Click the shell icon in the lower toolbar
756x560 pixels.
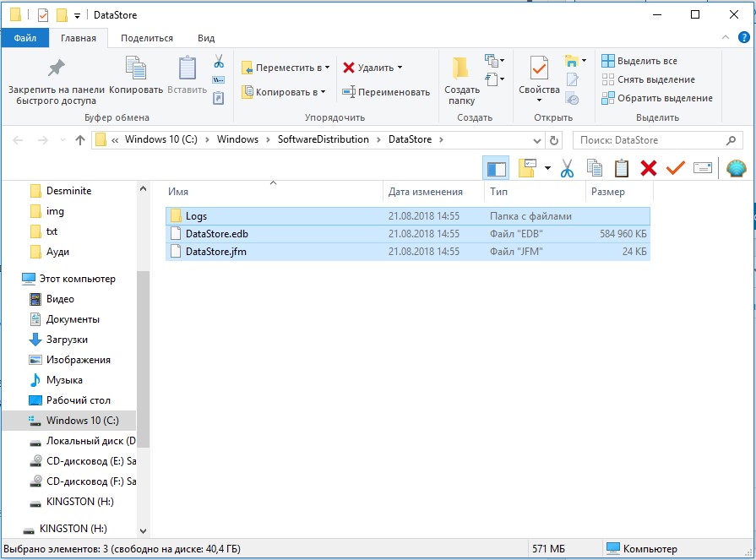coord(737,168)
